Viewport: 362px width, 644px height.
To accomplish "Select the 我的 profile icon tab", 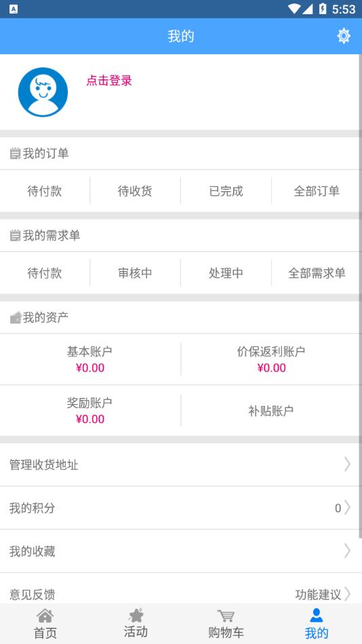I will [317, 616].
